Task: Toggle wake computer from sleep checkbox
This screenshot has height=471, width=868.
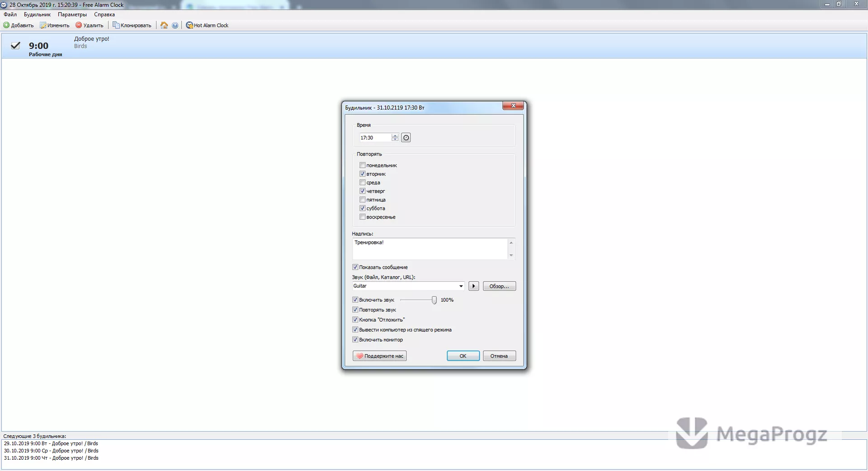Action: click(x=355, y=329)
